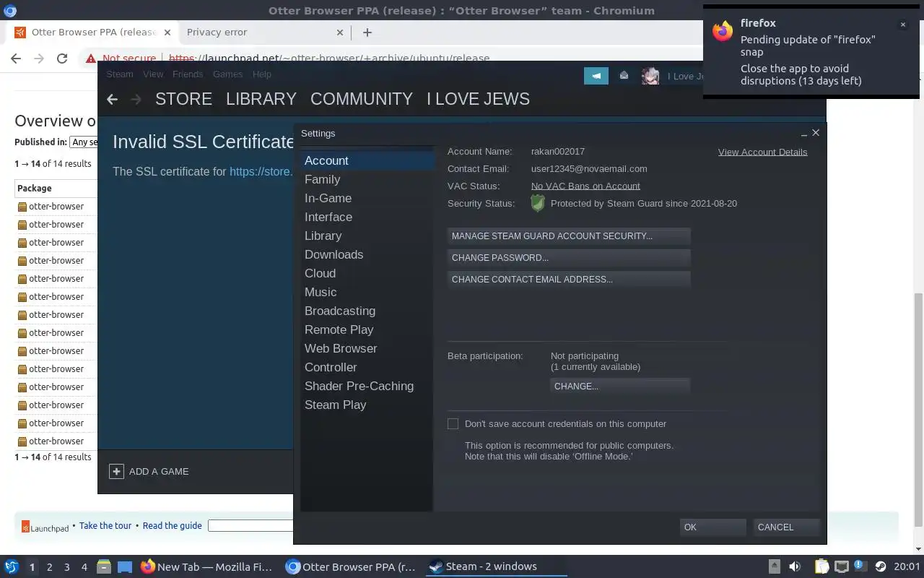The image size is (924, 578).
Task: Toggle Don't save account credentials checkbox
Action: point(453,424)
